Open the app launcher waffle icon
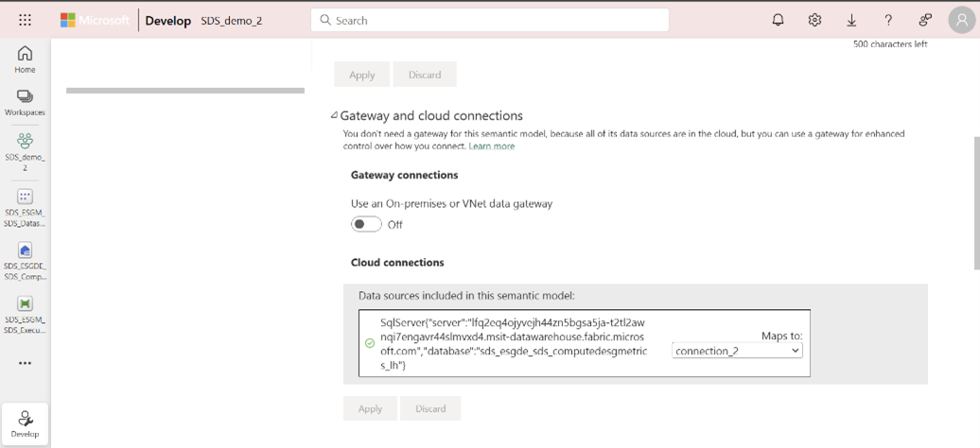 pos(25,20)
